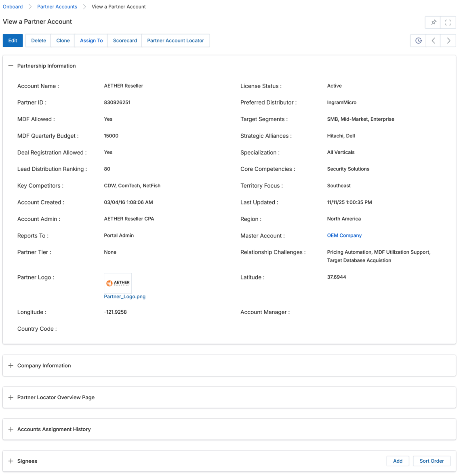Click the Region value North America

click(344, 219)
